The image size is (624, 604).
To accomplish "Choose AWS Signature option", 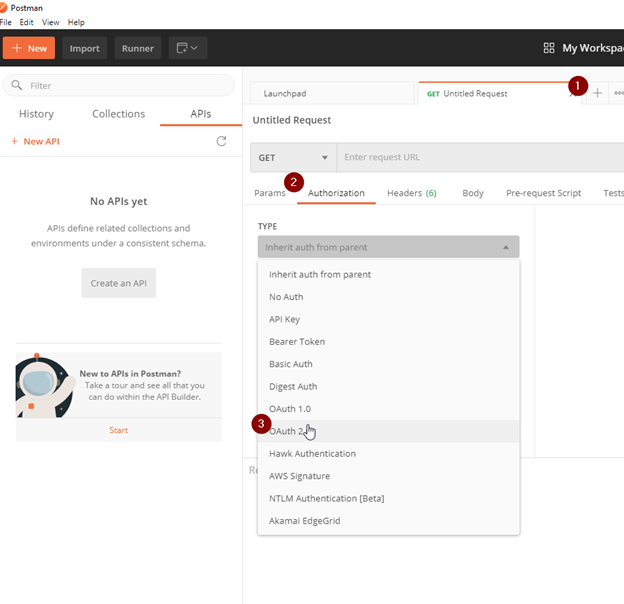I will coord(388,476).
